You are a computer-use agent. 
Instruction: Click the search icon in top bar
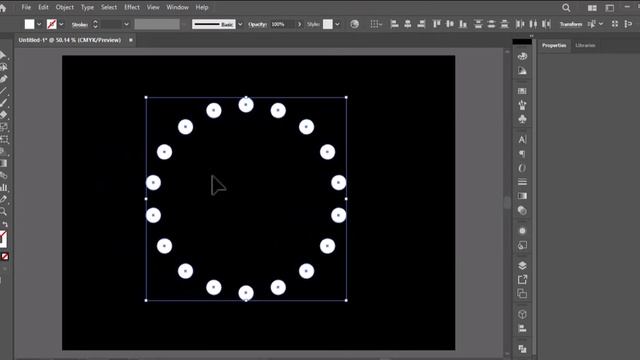566,8
